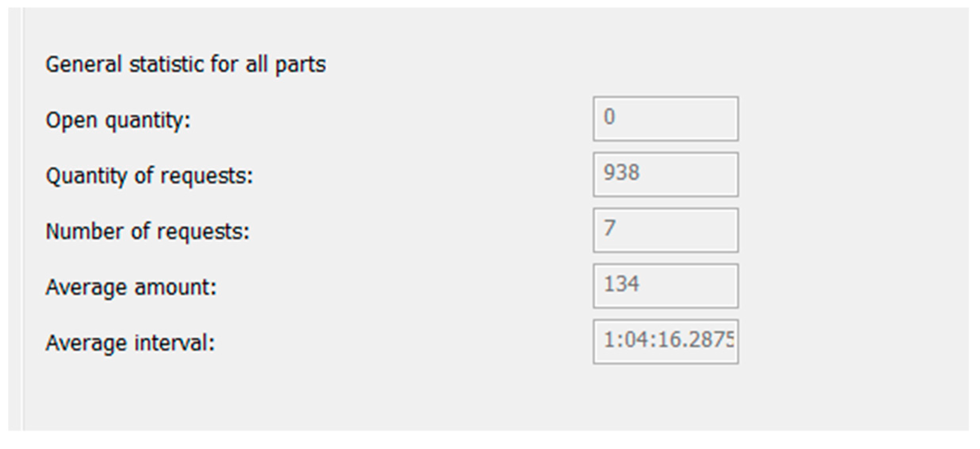Place cursor on the 134 value

coord(621,284)
